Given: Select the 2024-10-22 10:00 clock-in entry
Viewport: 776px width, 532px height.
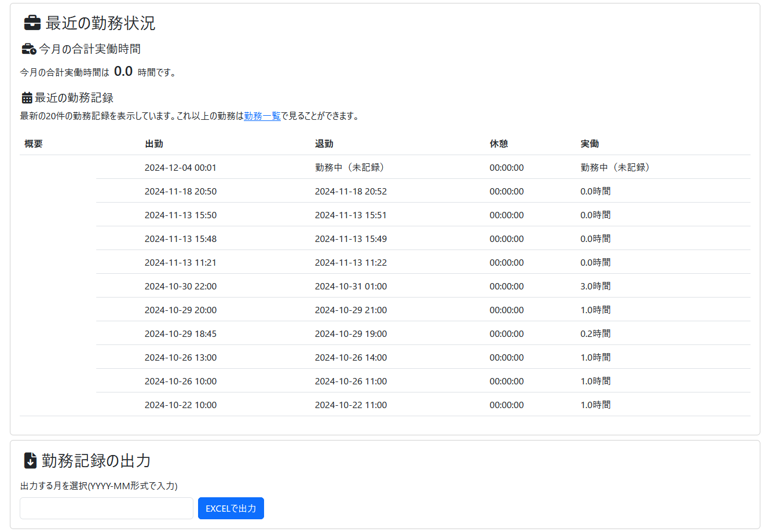Looking at the screenshot, I should pos(180,405).
